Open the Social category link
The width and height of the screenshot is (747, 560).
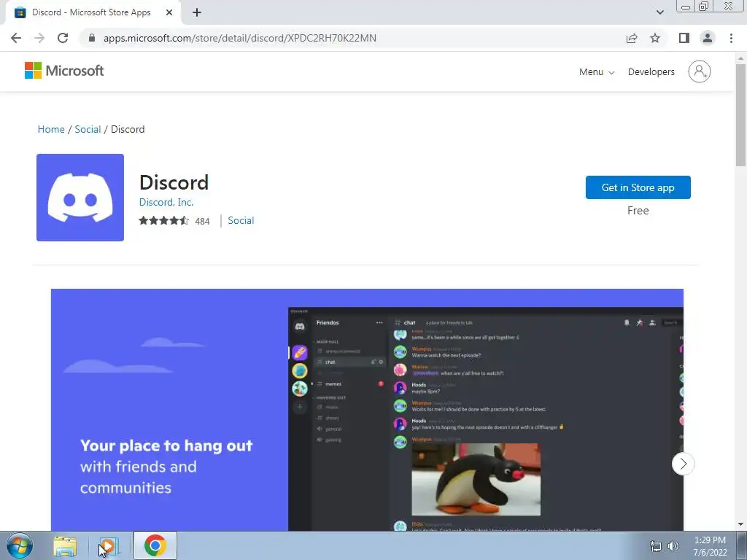coord(241,220)
